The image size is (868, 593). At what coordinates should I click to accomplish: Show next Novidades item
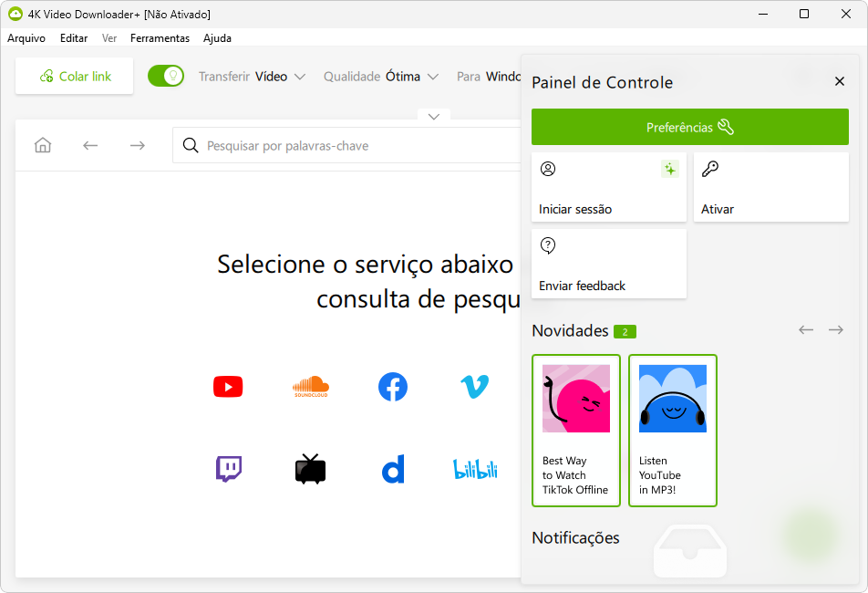click(x=836, y=330)
